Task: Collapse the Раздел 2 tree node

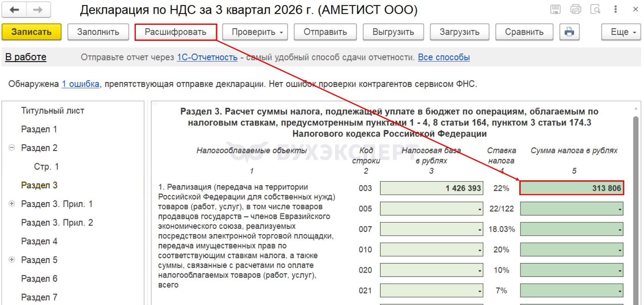Action: [12, 148]
